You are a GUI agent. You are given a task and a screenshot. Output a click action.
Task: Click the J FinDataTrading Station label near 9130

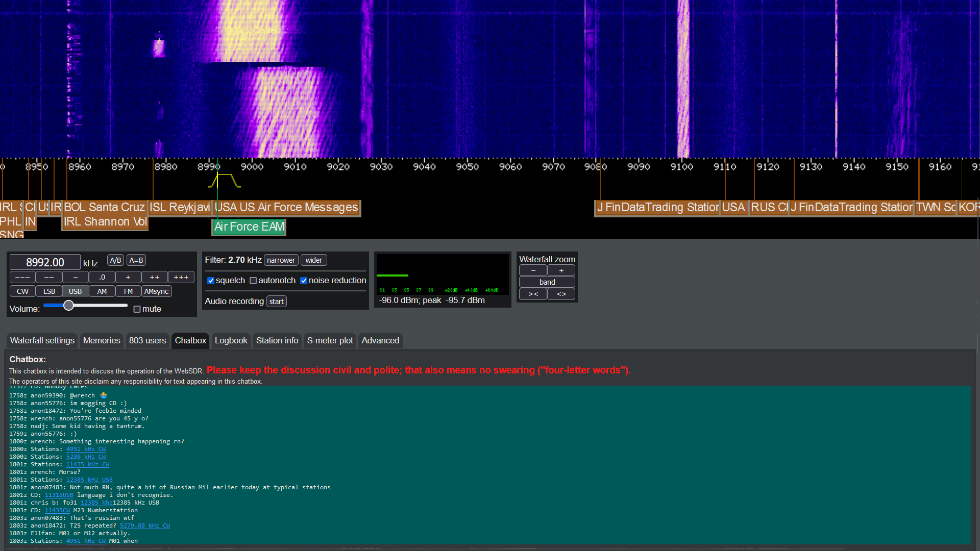pos(851,207)
